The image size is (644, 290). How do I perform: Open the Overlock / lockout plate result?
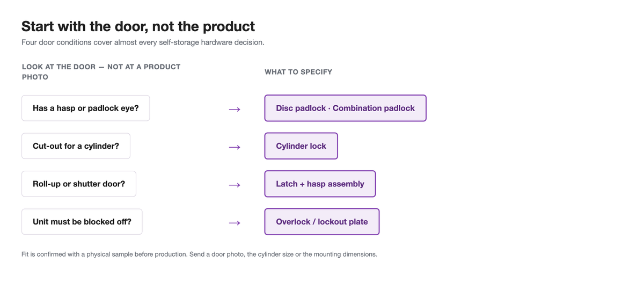coord(322,222)
